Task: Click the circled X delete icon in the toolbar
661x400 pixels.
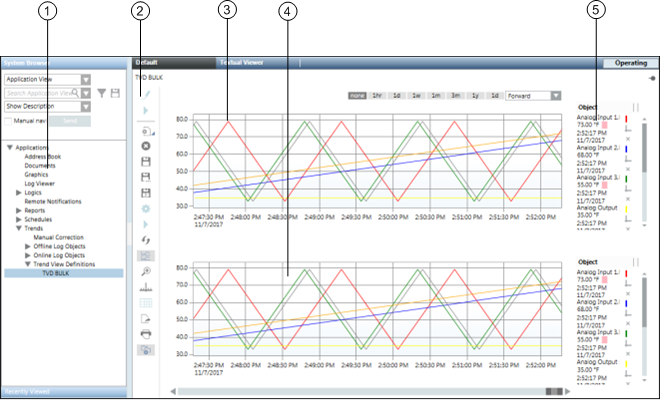Action: click(146, 146)
